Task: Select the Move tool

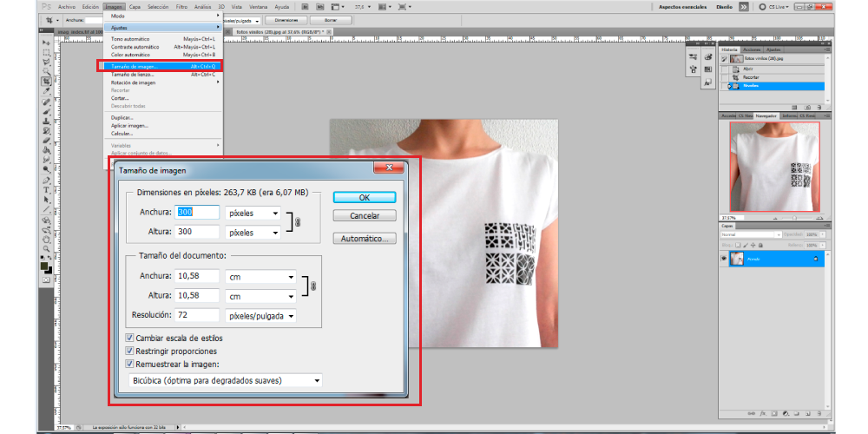Action: pyautogui.click(x=47, y=42)
